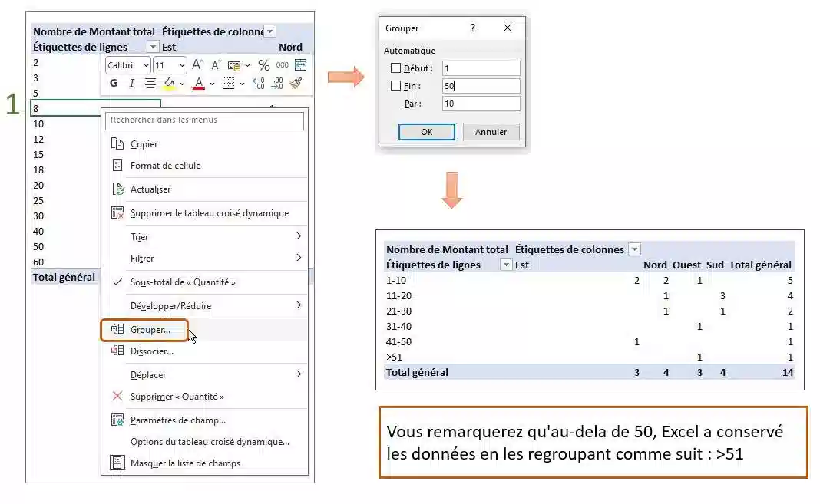Viewport: 820px width, 504px height.
Task: Apply thousands separator (000) style
Action: click(x=282, y=65)
